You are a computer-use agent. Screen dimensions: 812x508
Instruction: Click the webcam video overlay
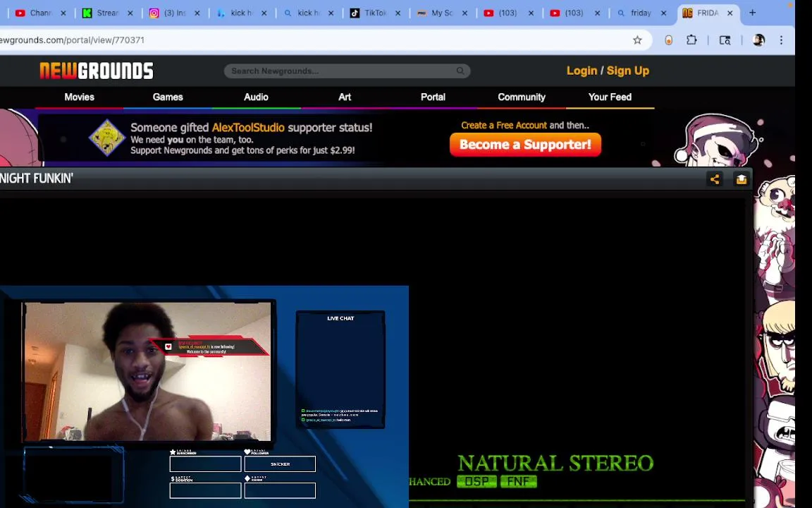[147, 371]
